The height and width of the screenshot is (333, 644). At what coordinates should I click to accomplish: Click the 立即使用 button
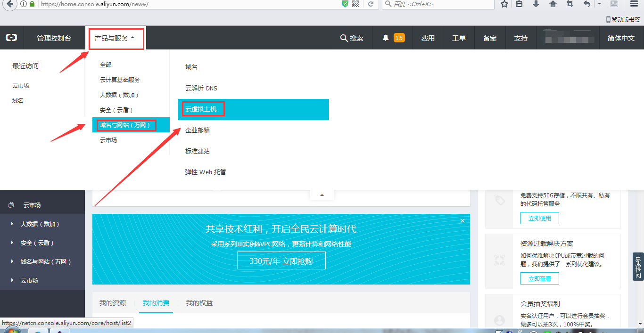[x=540, y=219]
